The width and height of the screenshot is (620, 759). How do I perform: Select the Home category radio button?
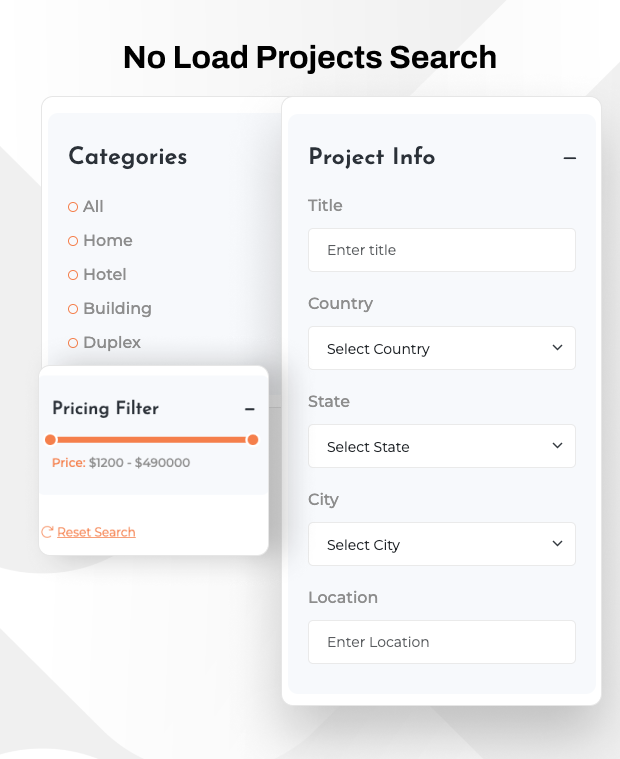click(x=73, y=241)
